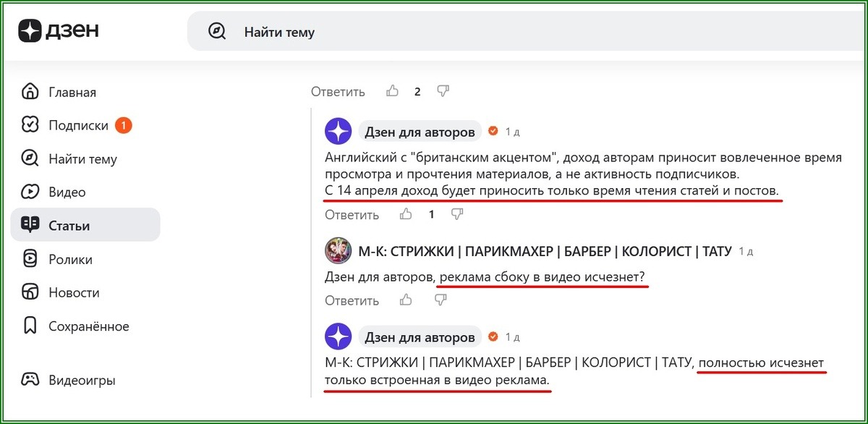This screenshot has height=424, width=868.
Task: Dislike the 'реклама сбоку в видео' comment
Action: (442, 300)
